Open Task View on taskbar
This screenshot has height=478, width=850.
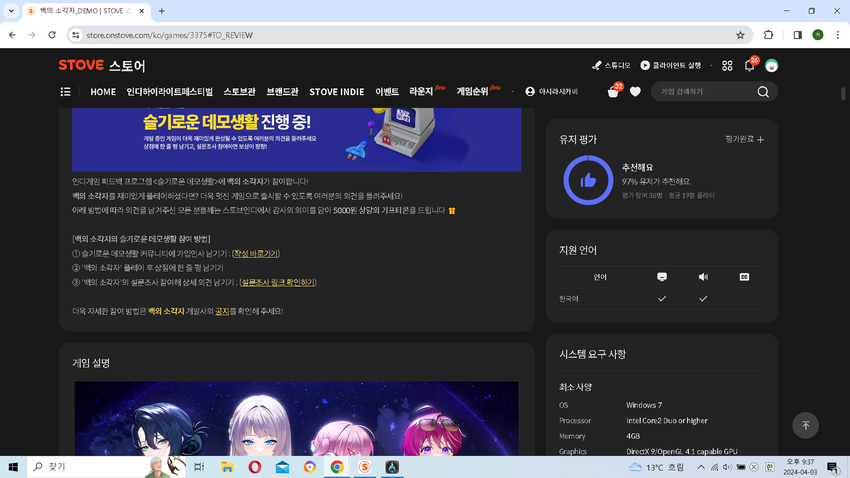(x=199, y=467)
